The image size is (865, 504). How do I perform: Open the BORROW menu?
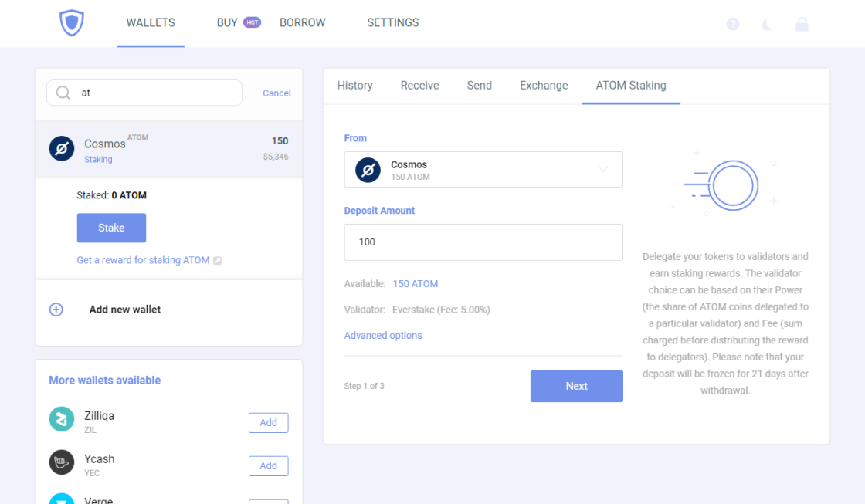click(x=302, y=22)
